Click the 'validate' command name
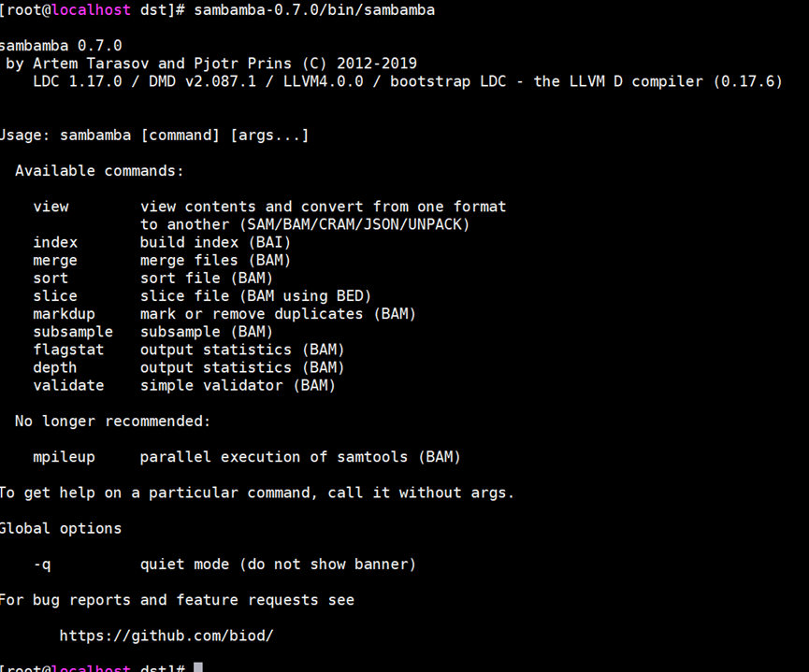This screenshot has height=672, width=809. (68, 385)
